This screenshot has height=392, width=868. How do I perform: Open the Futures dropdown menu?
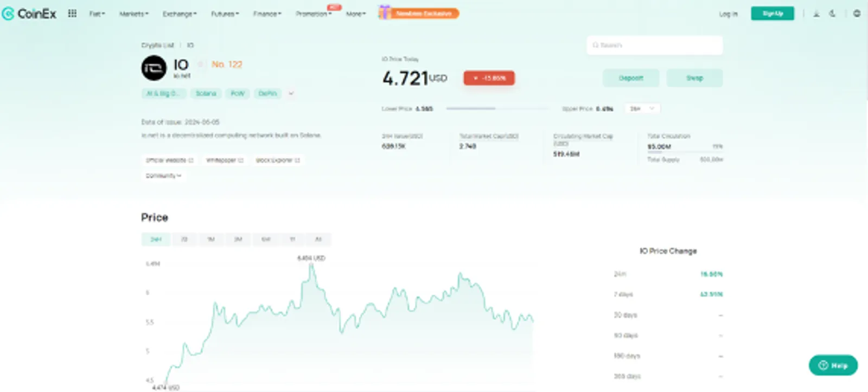225,14
